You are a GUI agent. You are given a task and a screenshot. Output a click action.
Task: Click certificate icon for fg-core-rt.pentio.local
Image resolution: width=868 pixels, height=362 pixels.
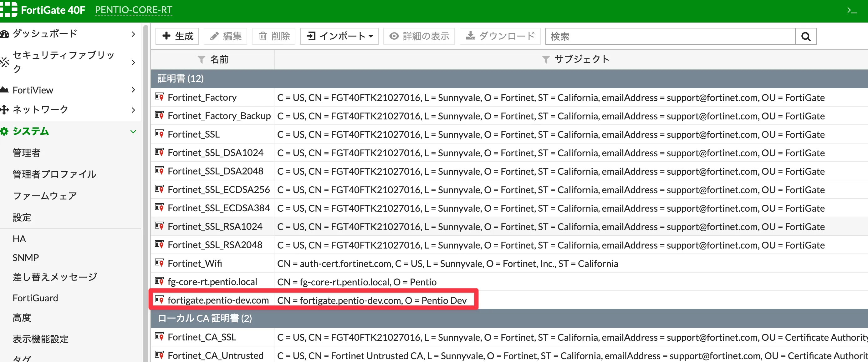tap(159, 282)
